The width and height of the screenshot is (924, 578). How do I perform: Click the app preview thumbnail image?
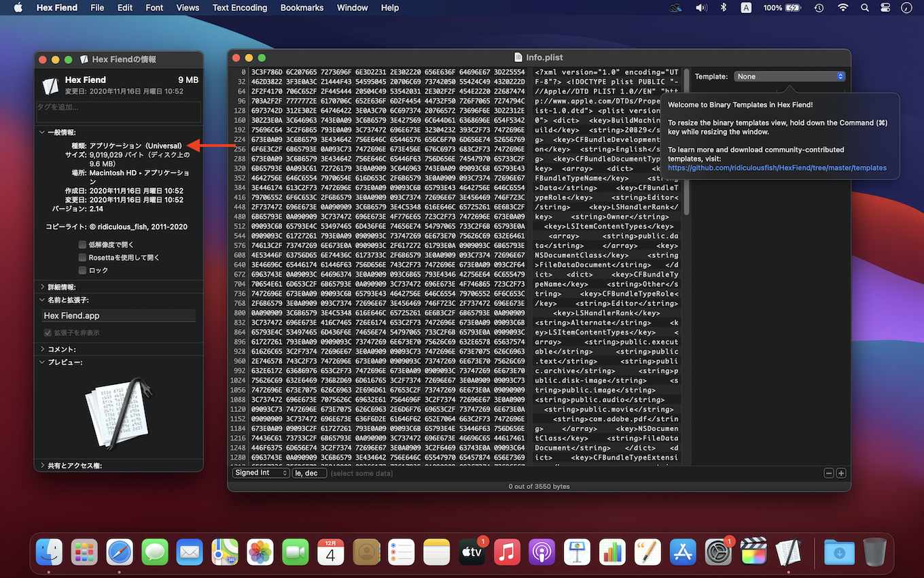[x=118, y=413]
